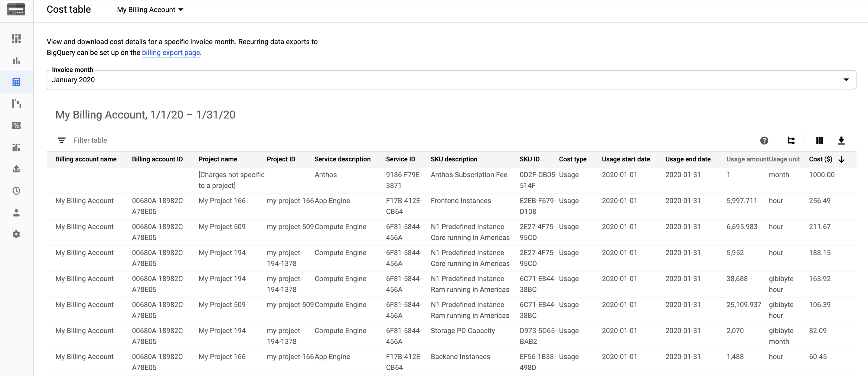Viewport: 868px width, 376px height.
Task: Expand the My Billing Account dropdown
Action: [149, 9]
